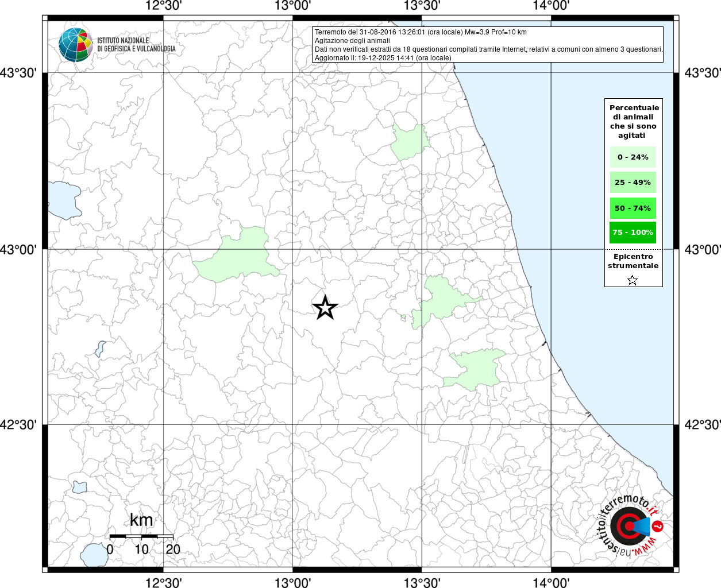721x588 pixels.
Task: Click the 43°00' label on left axis
Action: [21, 250]
